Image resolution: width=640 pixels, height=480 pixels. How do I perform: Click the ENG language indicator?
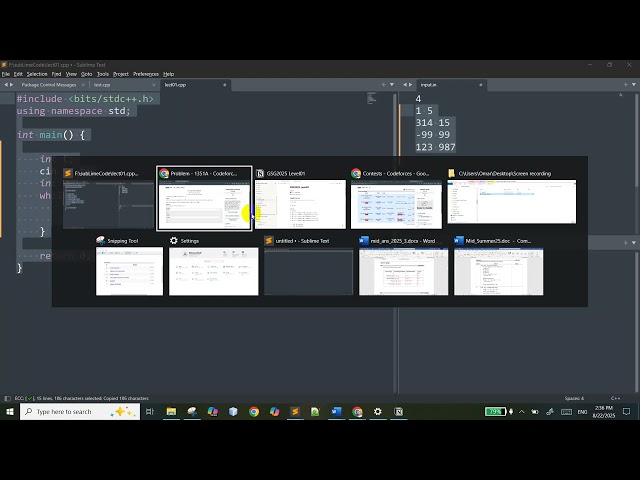[582, 412]
